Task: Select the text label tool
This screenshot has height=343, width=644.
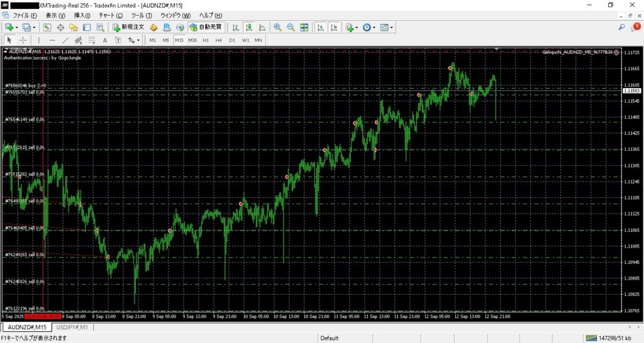Action: (104, 40)
